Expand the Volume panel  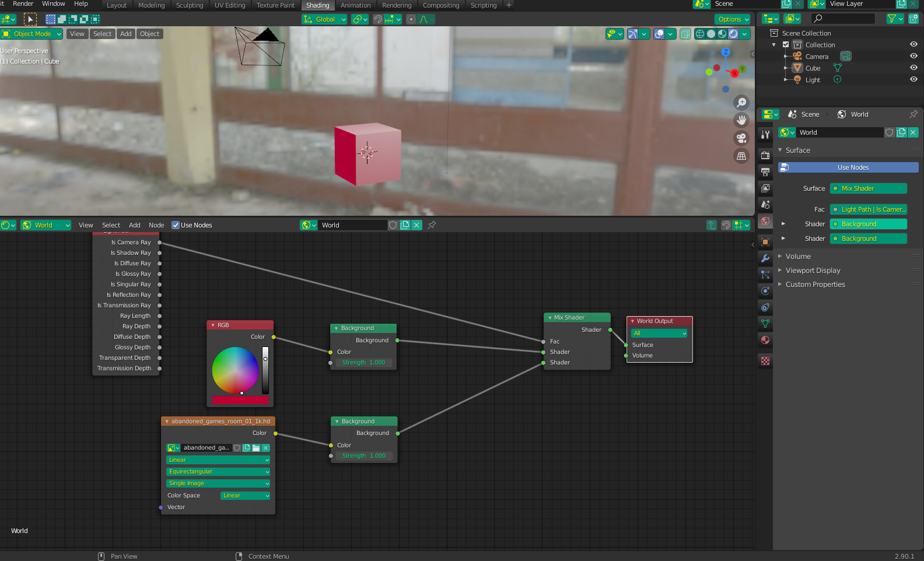point(798,257)
